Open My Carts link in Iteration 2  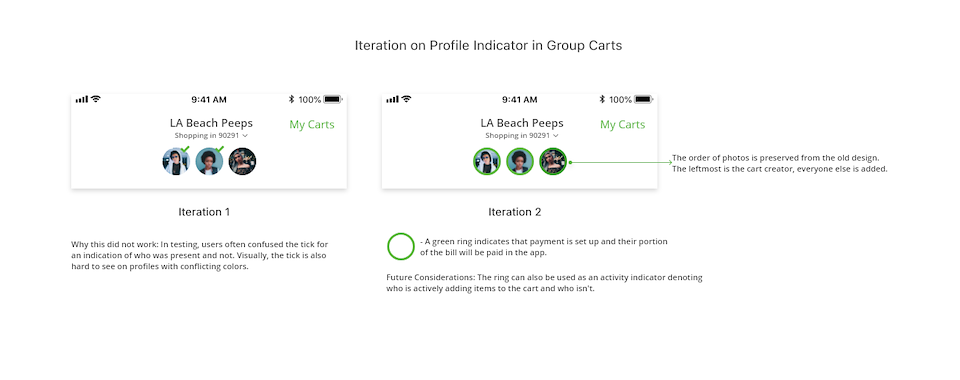pyautogui.click(x=623, y=125)
